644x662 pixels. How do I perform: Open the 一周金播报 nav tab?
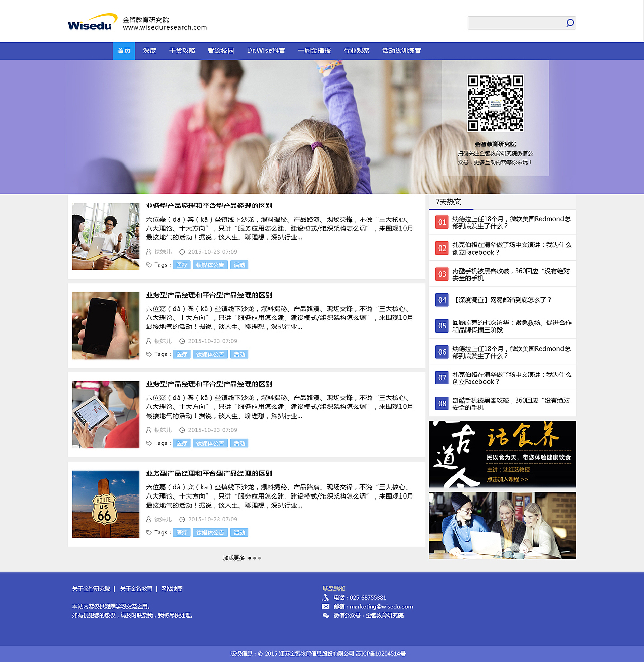[314, 51]
